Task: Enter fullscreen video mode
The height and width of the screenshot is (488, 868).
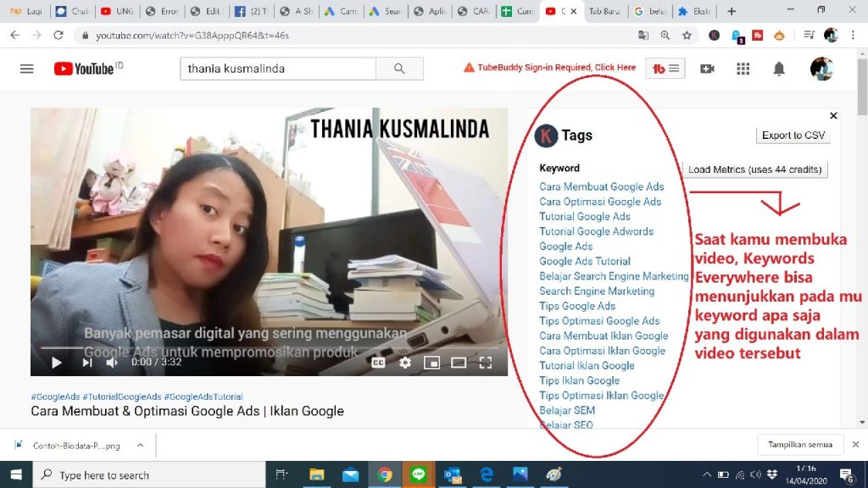Action: (x=486, y=363)
